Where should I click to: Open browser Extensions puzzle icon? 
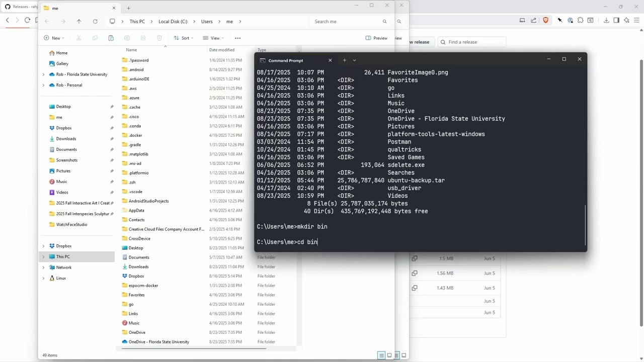pos(580,20)
